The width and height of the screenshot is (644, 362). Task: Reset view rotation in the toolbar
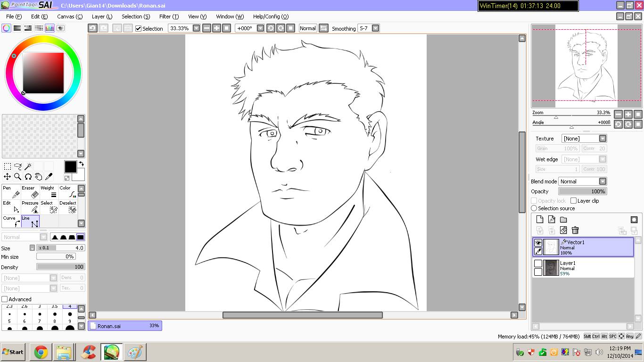[291, 28]
